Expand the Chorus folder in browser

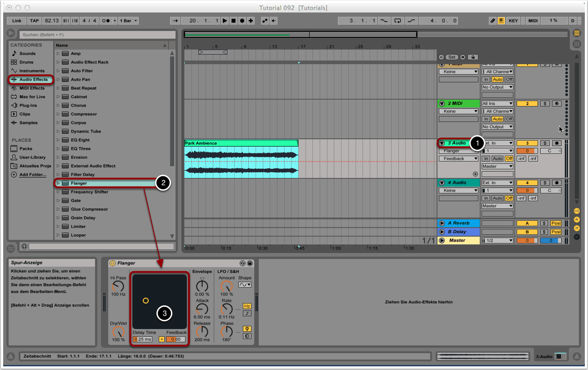pyautogui.click(x=58, y=106)
